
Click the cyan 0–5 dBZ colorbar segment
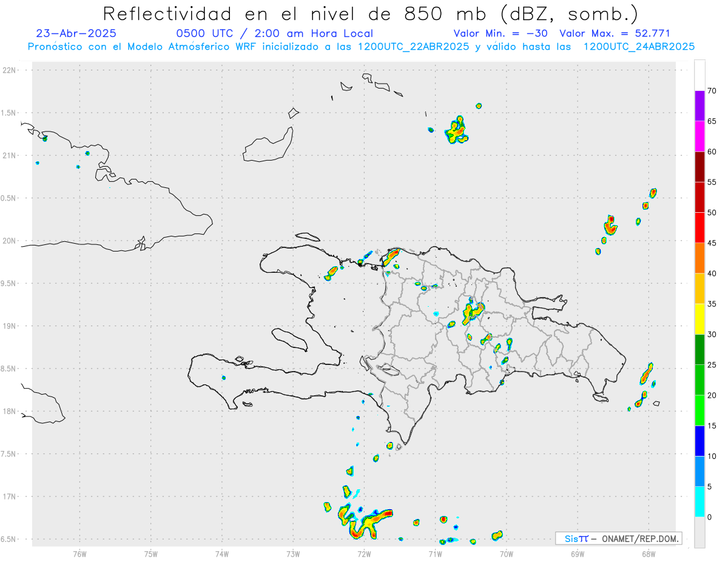(699, 502)
